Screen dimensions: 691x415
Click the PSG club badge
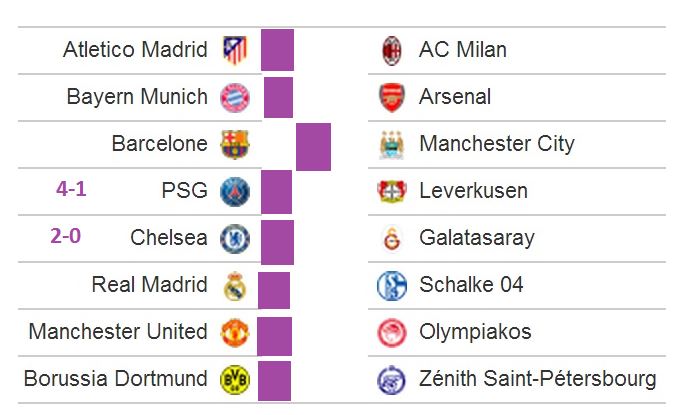235,192
